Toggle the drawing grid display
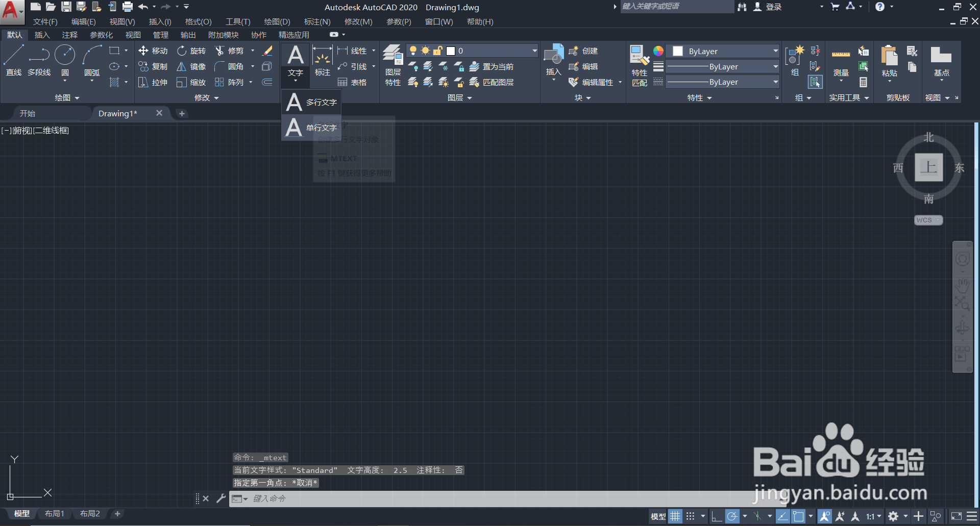Screen dimensions: 980x526 click(x=675, y=516)
